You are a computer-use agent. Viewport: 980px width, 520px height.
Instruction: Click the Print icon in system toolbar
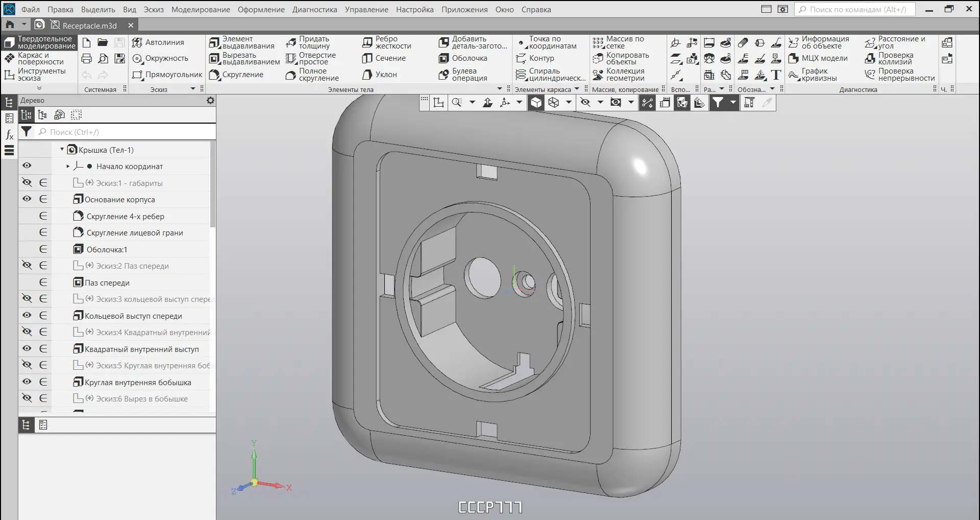click(87, 58)
